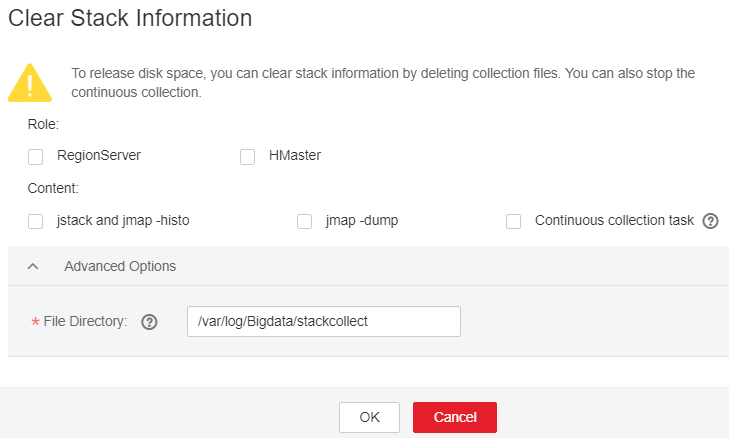
Task: Click the HMaster label text
Action: (295, 155)
